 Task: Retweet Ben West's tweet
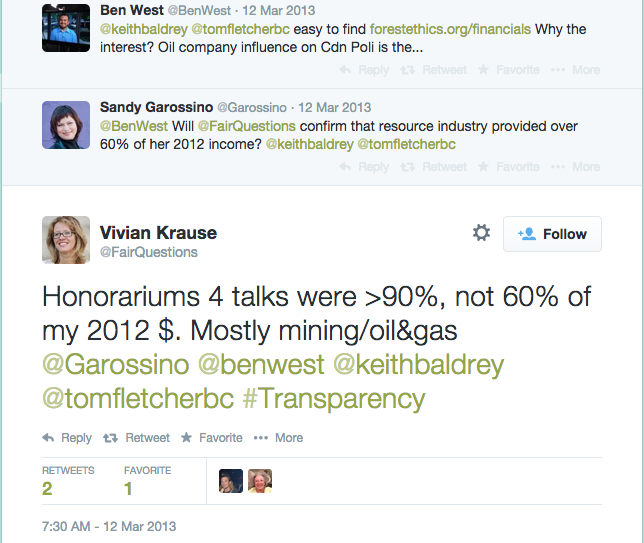[434, 70]
